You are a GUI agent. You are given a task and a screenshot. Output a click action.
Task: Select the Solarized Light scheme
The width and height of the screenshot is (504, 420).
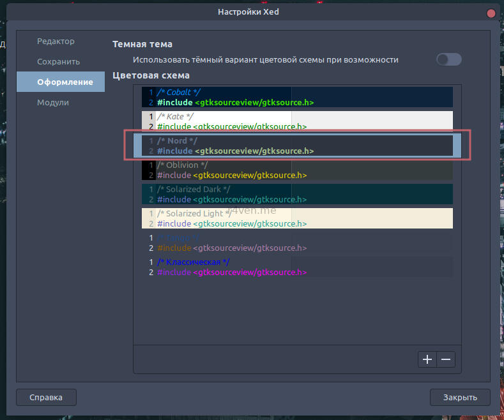(x=297, y=218)
